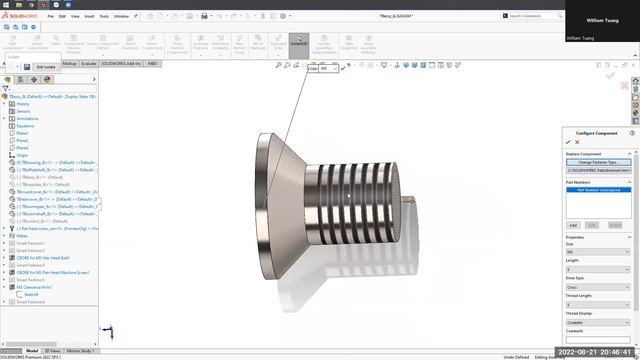The height and width of the screenshot is (360, 640).
Task: Open the Length dropdown
Action: (598, 269)
